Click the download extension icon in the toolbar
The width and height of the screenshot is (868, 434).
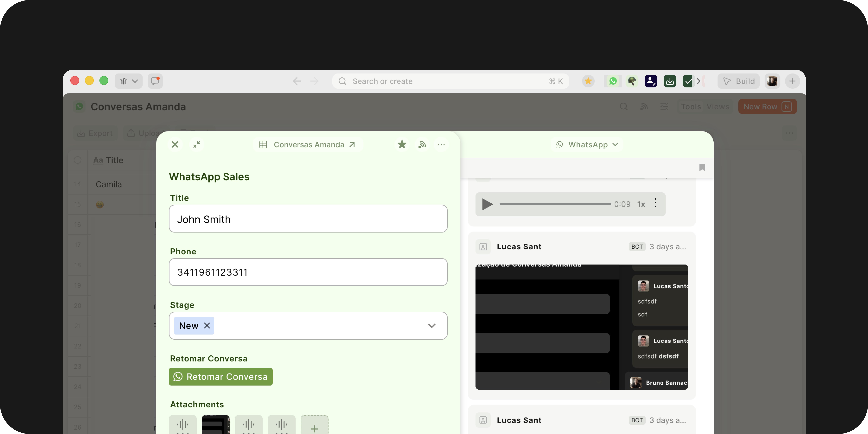[x=670, y=81]
